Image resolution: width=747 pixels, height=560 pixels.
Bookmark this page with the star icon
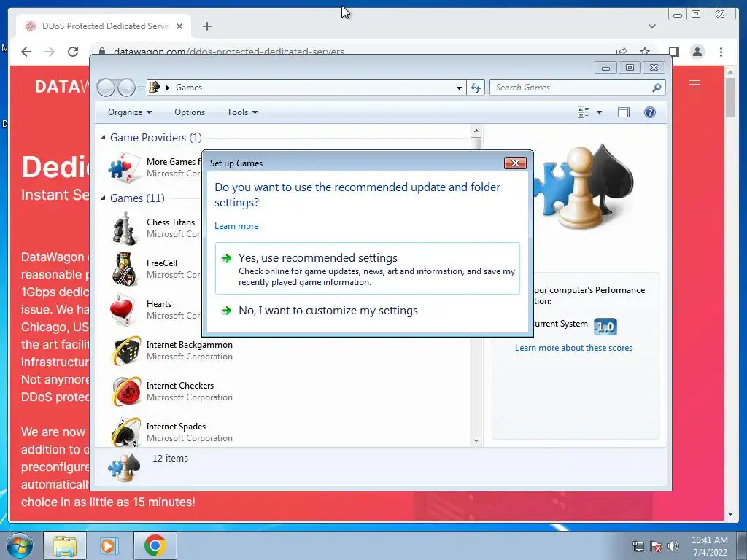645,52
